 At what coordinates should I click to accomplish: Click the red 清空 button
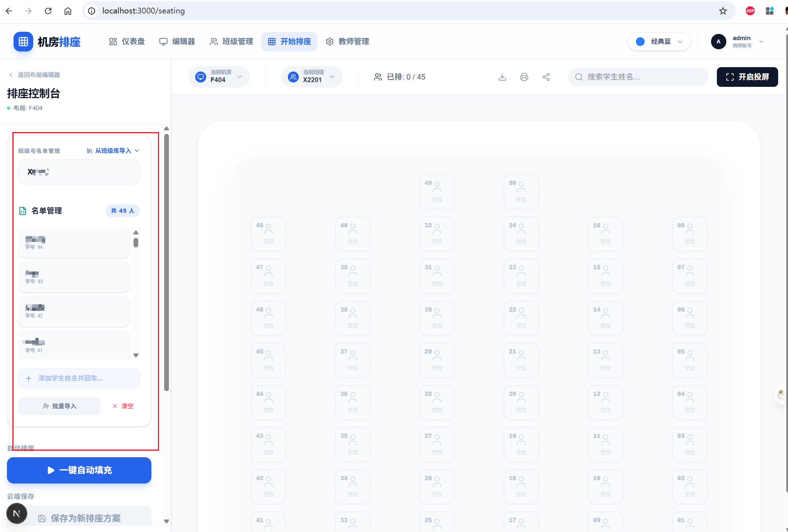(123, 406)
